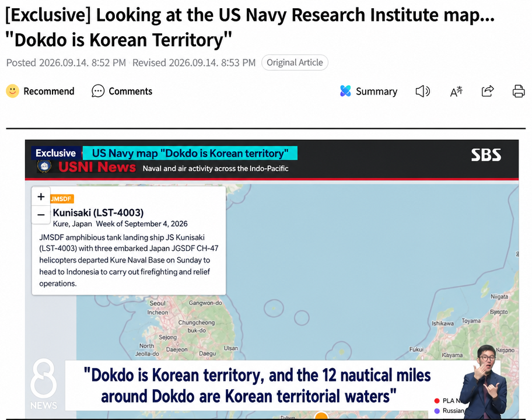
Task: Click the SBS logo in video
Action: 486,155
